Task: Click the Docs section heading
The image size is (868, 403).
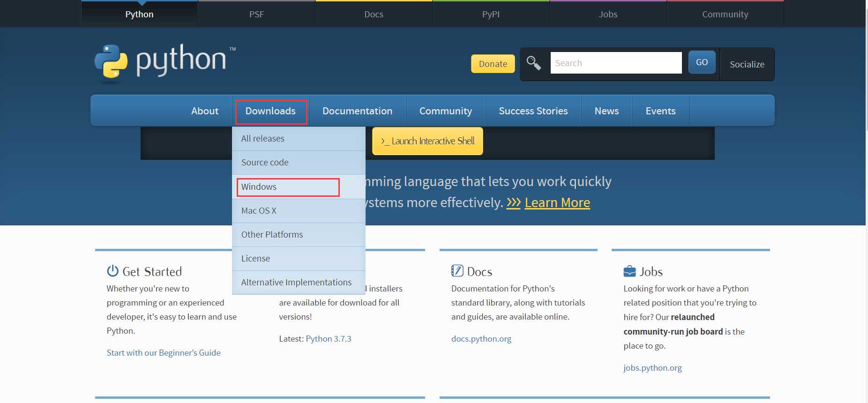Action: coord(479,272)
